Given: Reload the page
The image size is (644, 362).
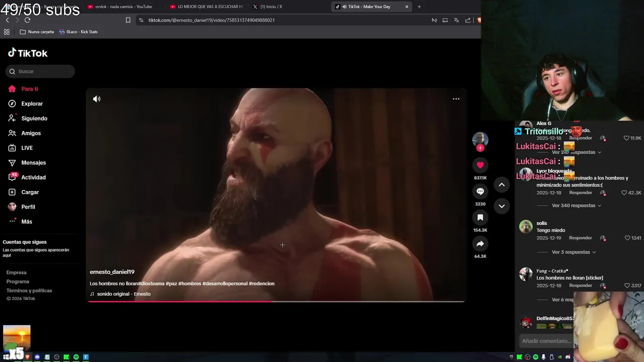Looking at the screenshot, I should 27,20.
